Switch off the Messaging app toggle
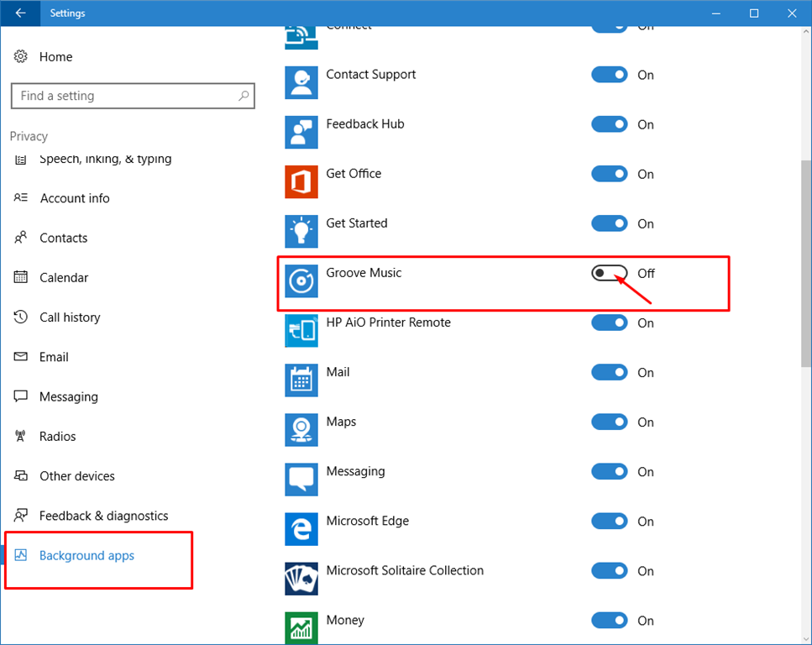Viewport: 812px width, 645px height. [x=610, y=472]
